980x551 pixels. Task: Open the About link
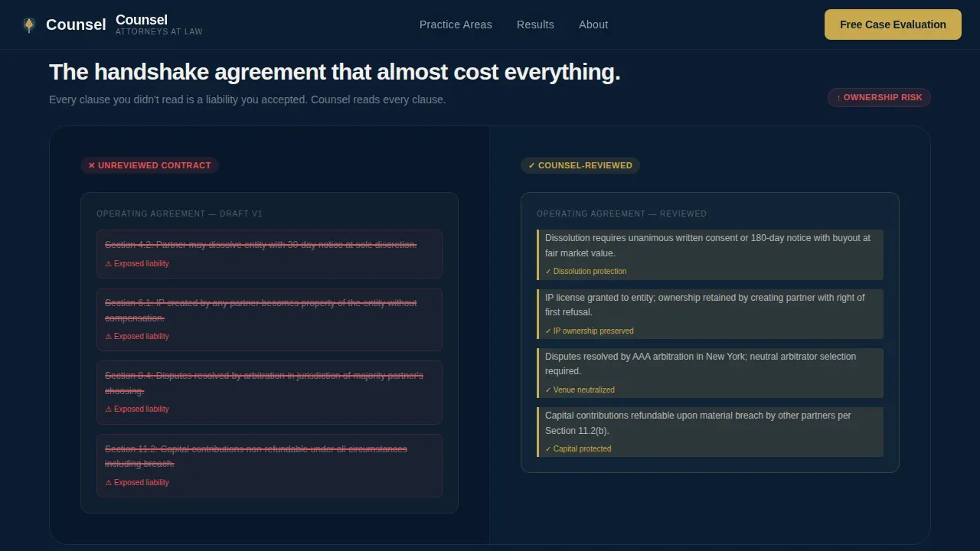[x=593, y=24]
